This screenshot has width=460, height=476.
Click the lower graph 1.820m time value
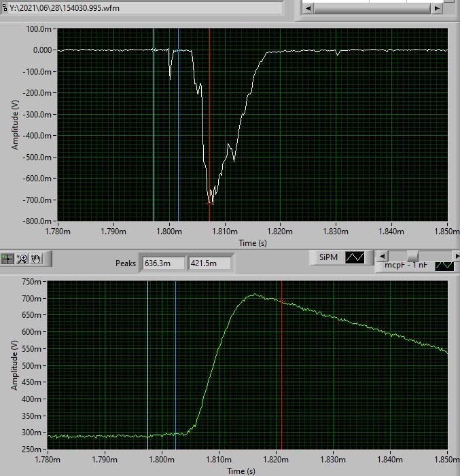point(276,459)
